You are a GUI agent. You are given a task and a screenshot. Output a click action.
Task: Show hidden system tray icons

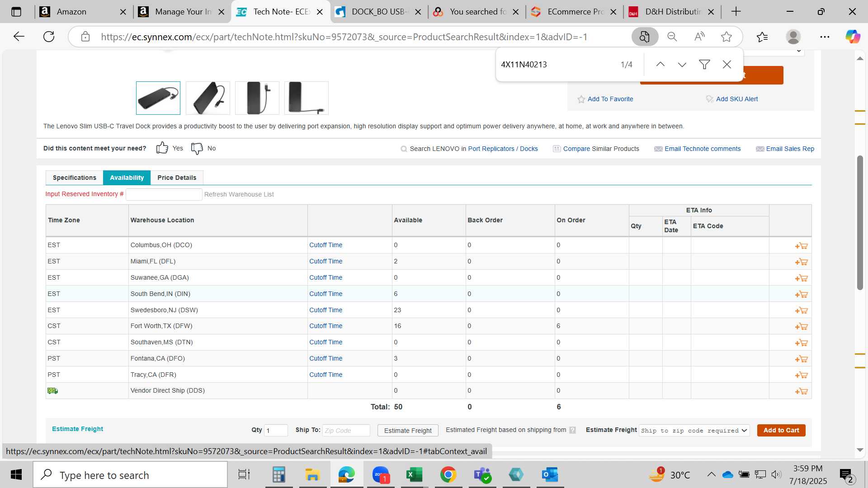click(x=711, y=474)
